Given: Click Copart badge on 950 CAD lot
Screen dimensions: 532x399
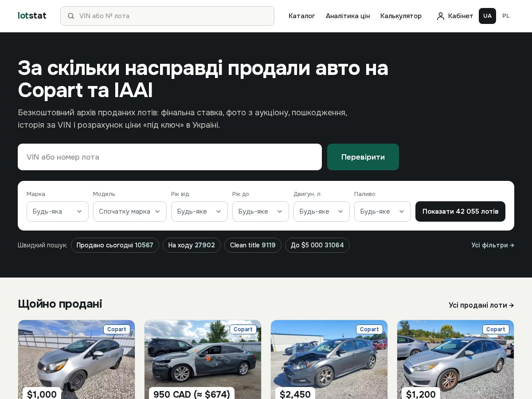Looking at the screenshot, I should [x=243, y=329].
